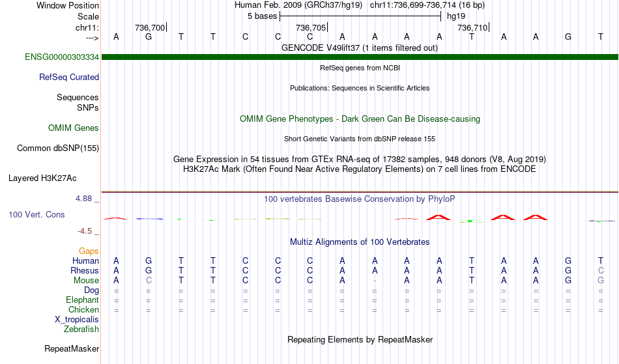
Task: Click the Sequences track label
Action: (78, 98)
